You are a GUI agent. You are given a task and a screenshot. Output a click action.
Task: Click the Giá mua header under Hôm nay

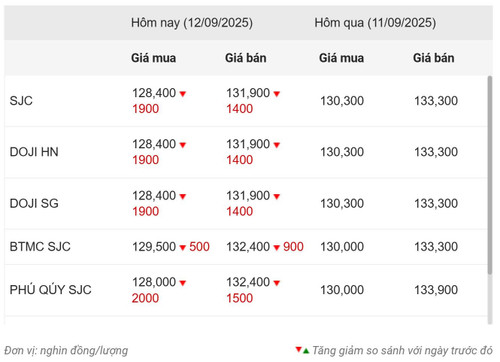(153, 58)
